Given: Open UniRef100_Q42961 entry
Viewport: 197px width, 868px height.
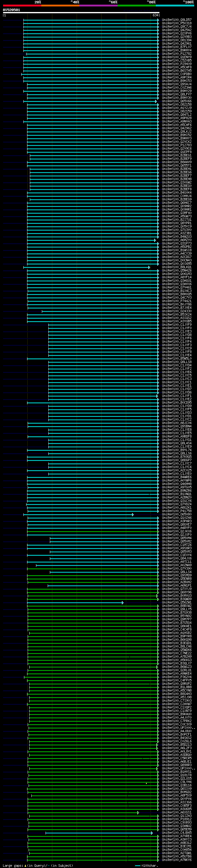Looking at the screenshot, I should [176, 43].
